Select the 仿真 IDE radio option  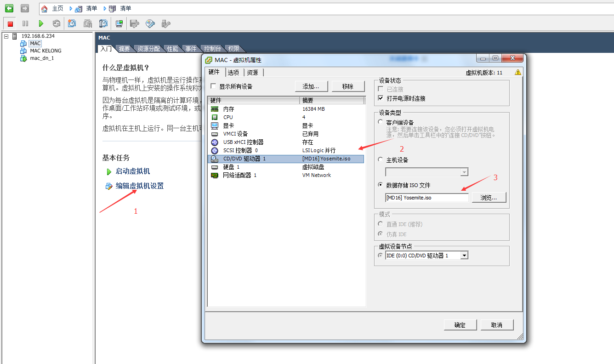[x=380, y=234]
